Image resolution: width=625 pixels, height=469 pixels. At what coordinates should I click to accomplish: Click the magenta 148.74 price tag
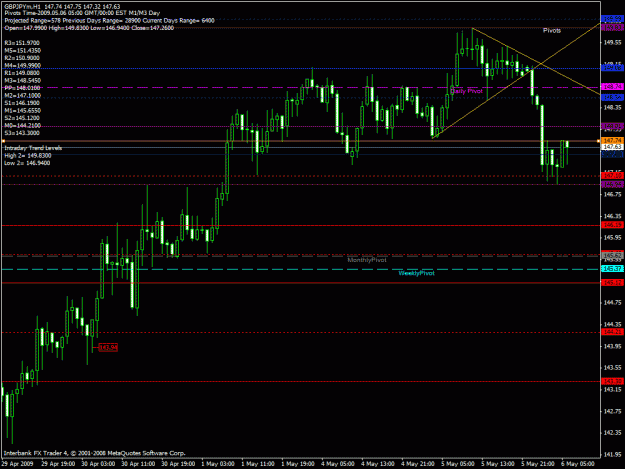[612, 86]
